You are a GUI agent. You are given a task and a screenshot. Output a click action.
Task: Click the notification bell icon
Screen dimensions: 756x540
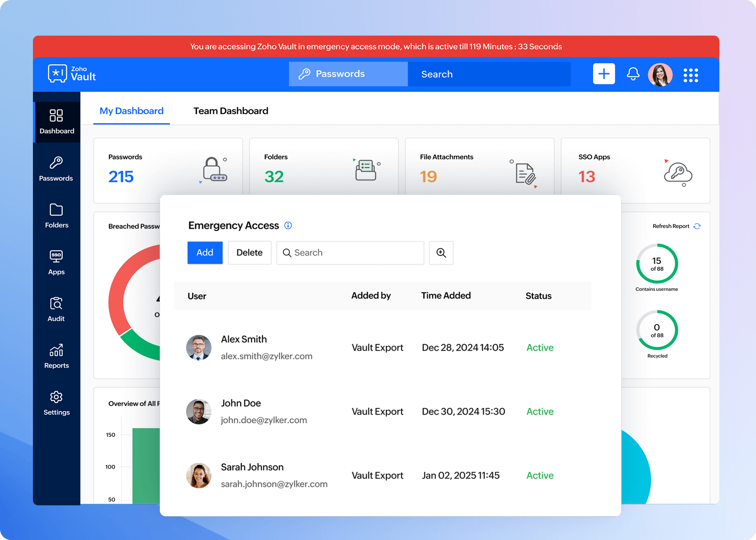[x=633, y=74]
